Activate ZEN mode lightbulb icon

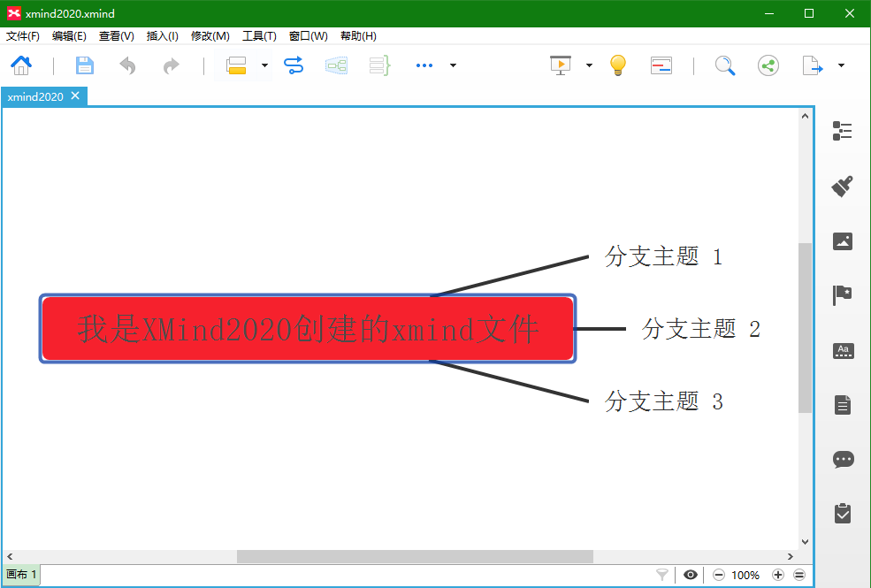click(617, 65)
